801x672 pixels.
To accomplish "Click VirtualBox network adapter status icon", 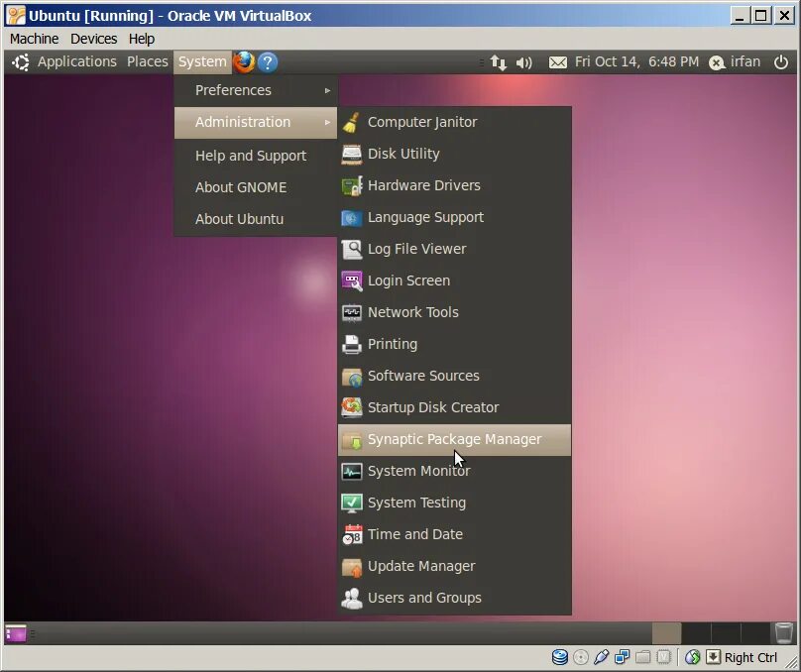I will (622, 657).
